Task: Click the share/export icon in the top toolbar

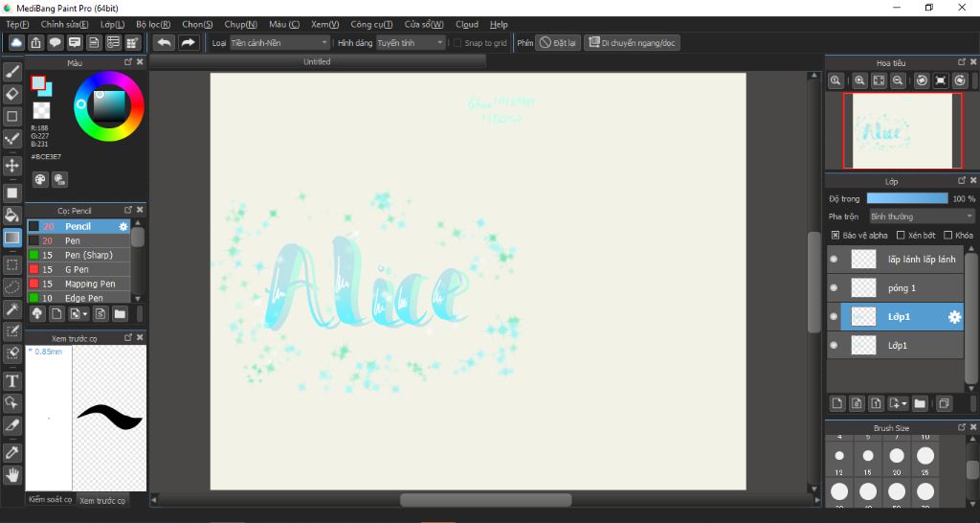Action: pyautogui.click(x=35, y=42)
